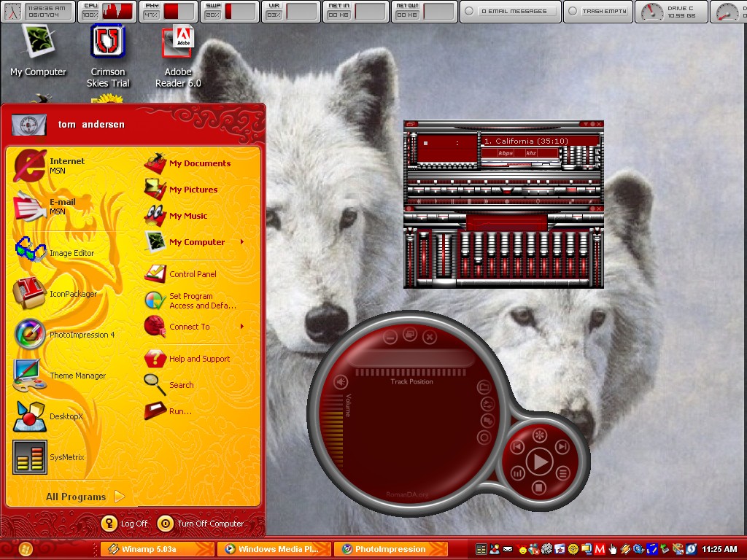The image size is (747, 560).
Task: Click the 11:25 AM taskbar clock
Action: pyautogui.click(x=719, y=549)
